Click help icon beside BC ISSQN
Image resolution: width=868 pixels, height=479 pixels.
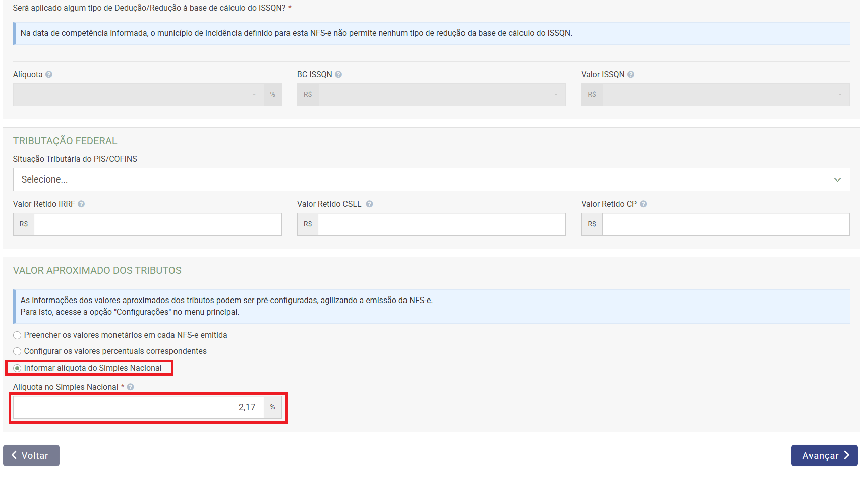tap(338, 75)
